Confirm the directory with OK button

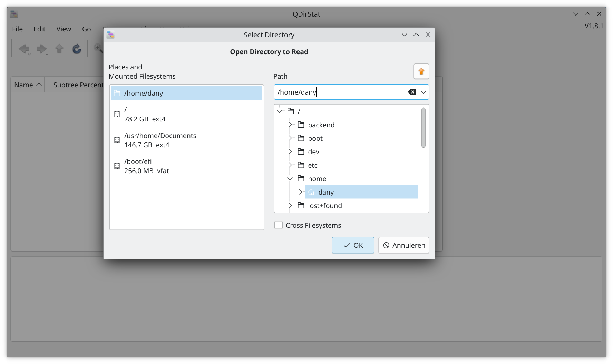[x=353, y=245]
